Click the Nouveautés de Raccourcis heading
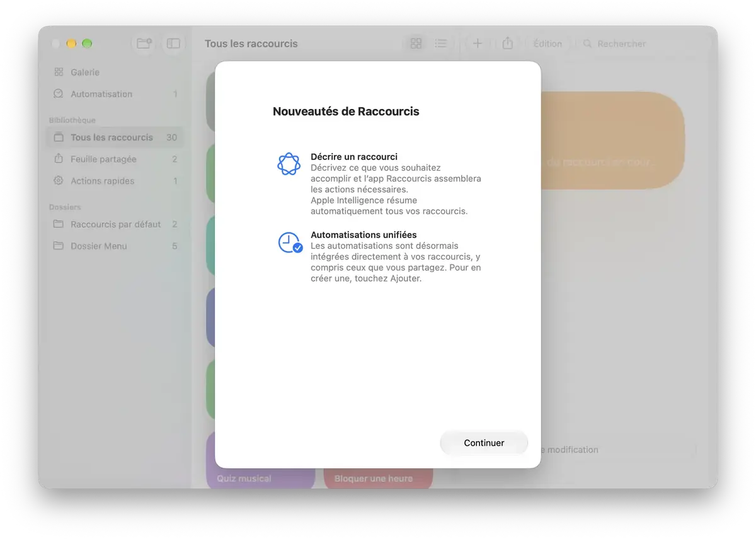 pyautogui.click(x=346, y=111)
